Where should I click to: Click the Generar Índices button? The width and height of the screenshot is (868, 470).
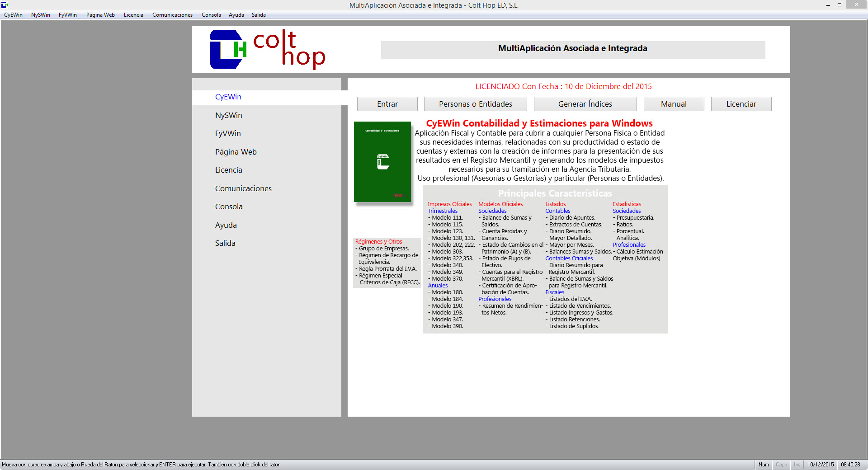[x=585, y=104]
